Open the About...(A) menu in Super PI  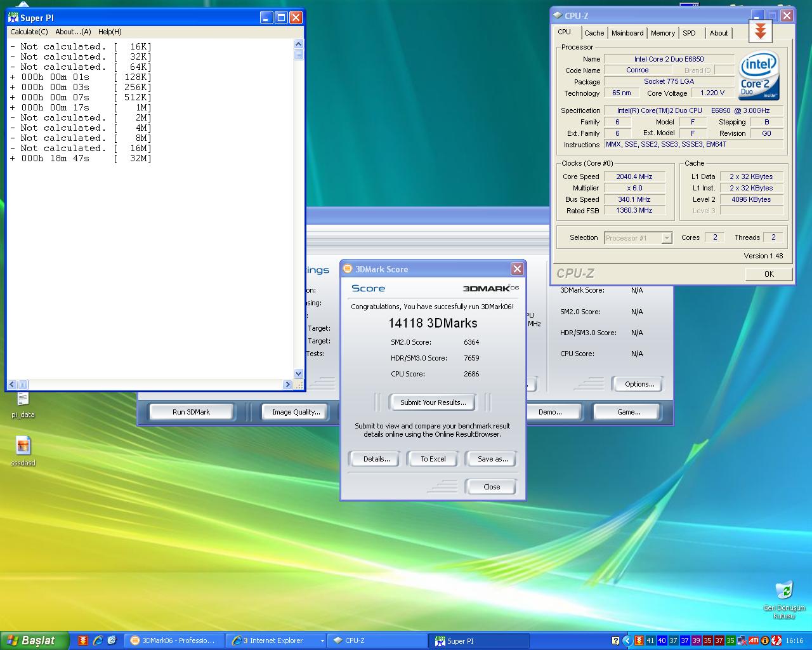[x=73, y=32]
